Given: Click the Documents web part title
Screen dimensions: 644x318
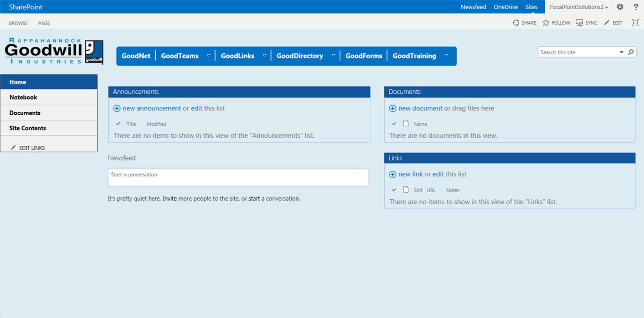Looking at the screenshot, I should pos(405,92).
